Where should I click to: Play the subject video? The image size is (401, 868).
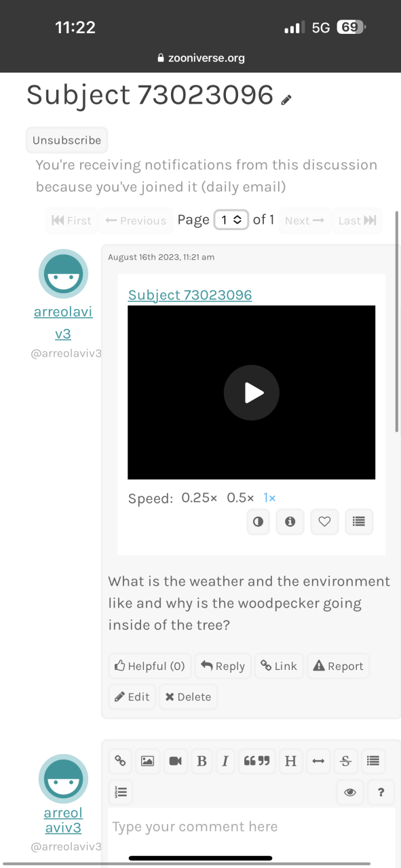click(x=252, y=393)
